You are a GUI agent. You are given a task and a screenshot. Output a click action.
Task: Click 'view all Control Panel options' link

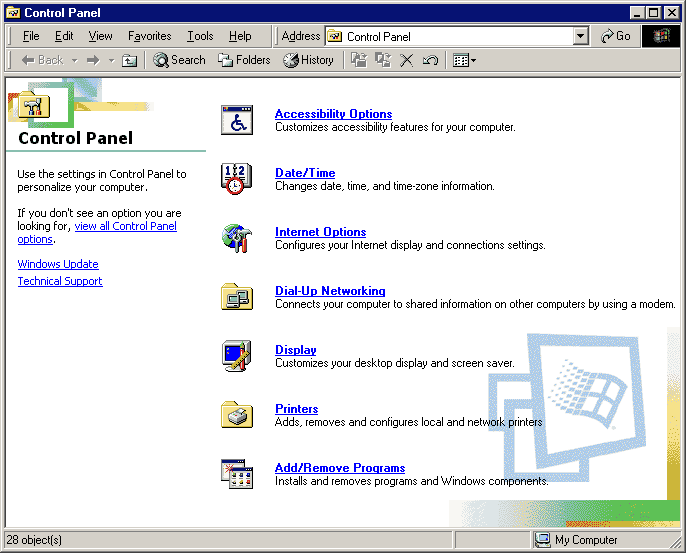[126, 226]
